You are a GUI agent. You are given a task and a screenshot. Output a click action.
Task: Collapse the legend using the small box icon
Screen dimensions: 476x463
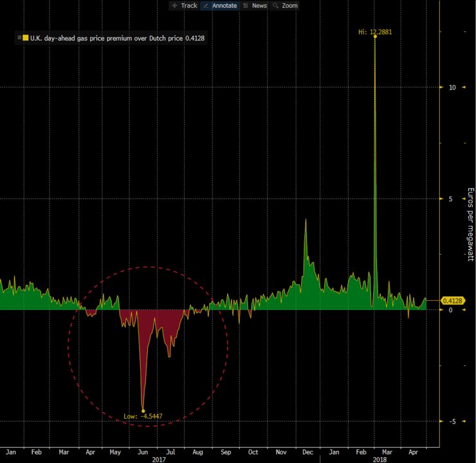pyautogui.click(x=19, y=38)
